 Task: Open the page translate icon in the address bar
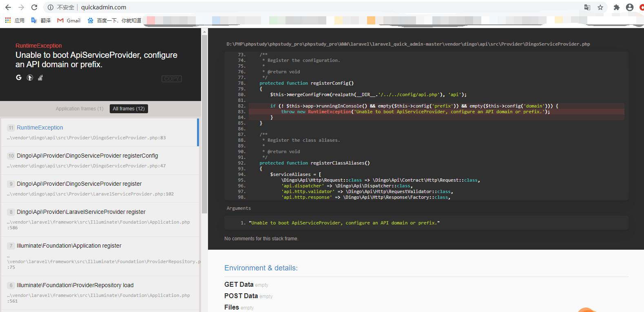point(587,7)
